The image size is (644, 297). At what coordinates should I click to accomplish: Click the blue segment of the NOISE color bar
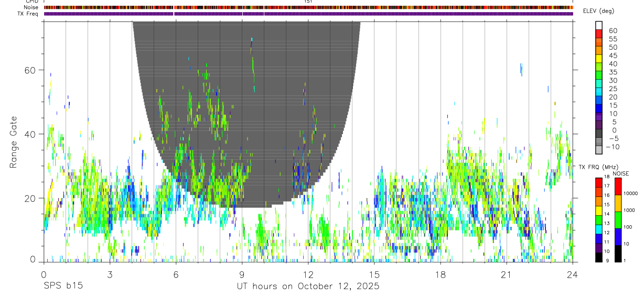point(617,236)
